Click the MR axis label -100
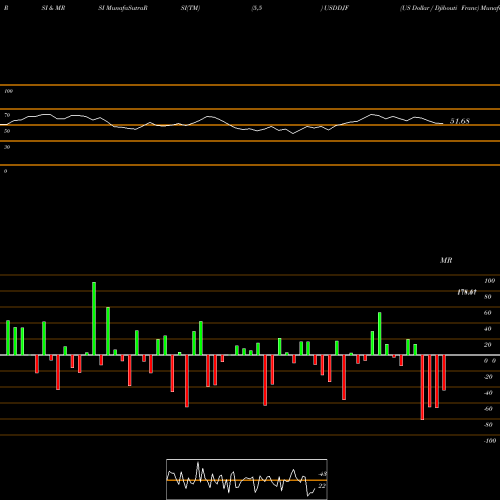The width and height of the screenshot is (500, 500). 490,441
